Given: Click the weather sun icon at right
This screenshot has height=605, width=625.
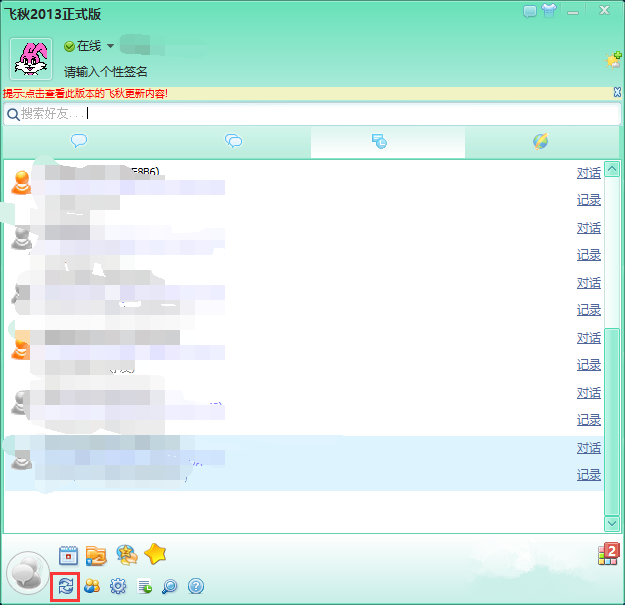Looking at the screenshot, I should click(x=613, y=60).
